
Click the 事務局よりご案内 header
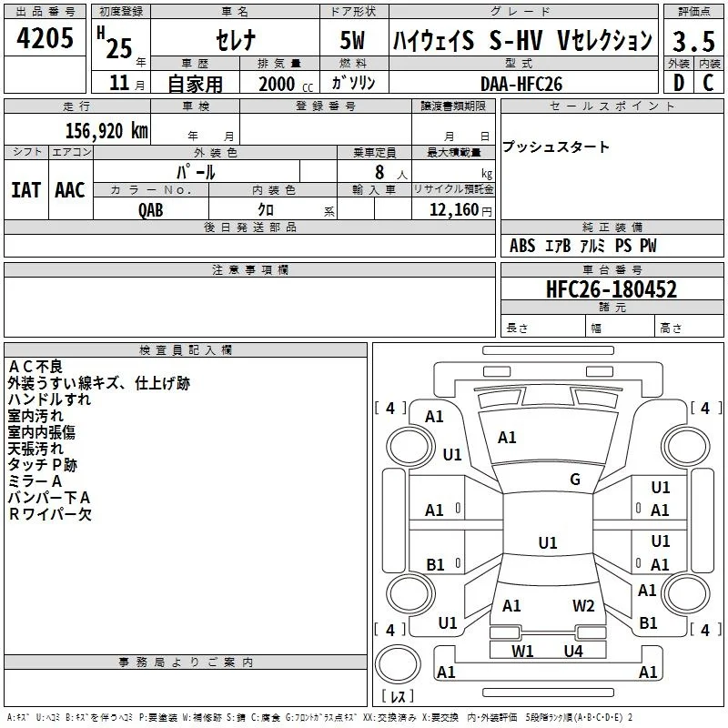186,662
